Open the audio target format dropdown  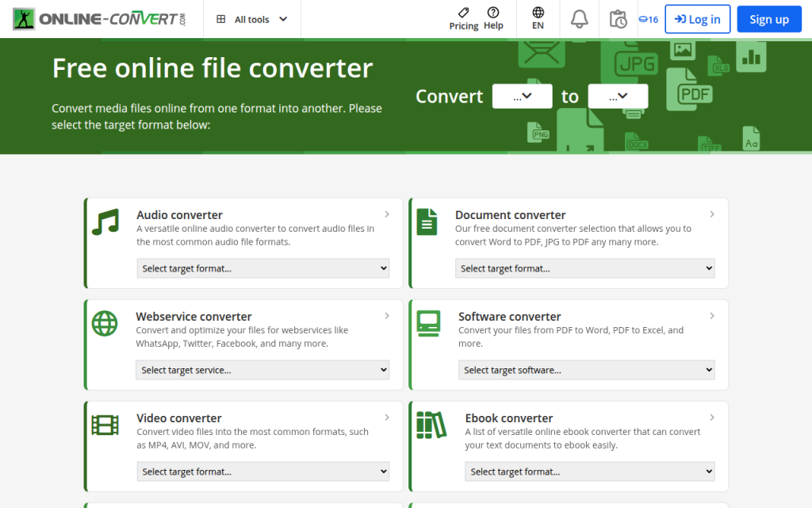[262, 268]
